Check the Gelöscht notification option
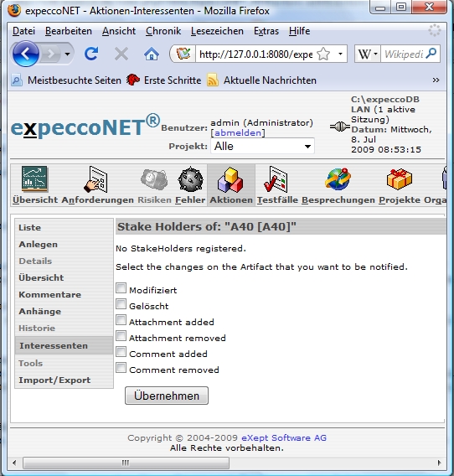 tap(121, 304)
